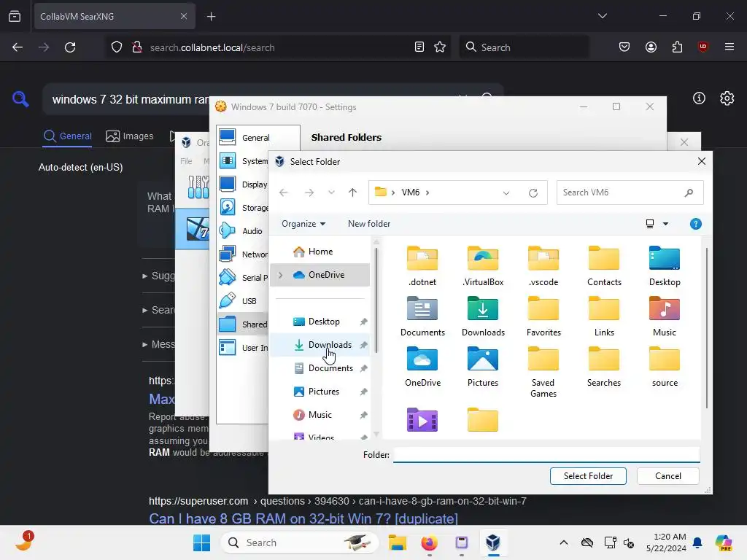Open Firefox from the taskbar
747x560 pixels.
pyautogui.click(x=429, y=542)
